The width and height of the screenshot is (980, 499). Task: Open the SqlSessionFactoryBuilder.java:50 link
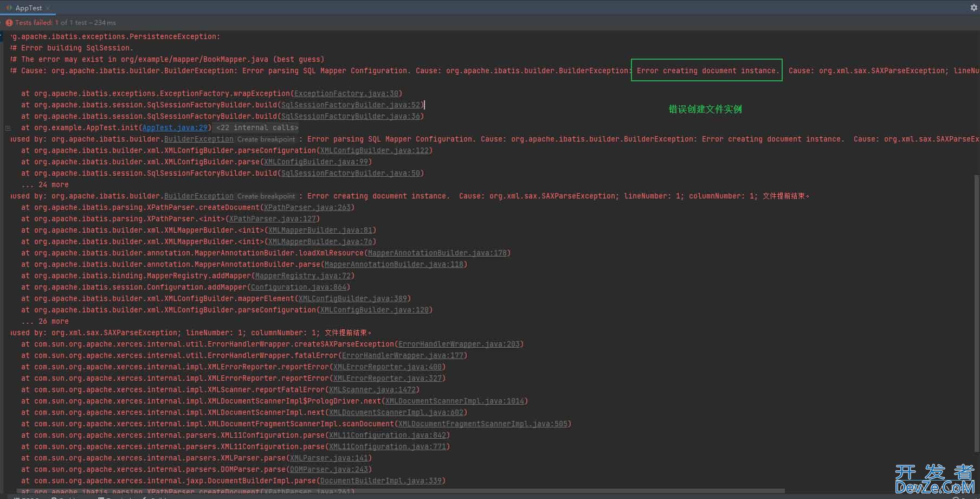tap(351, 174)
